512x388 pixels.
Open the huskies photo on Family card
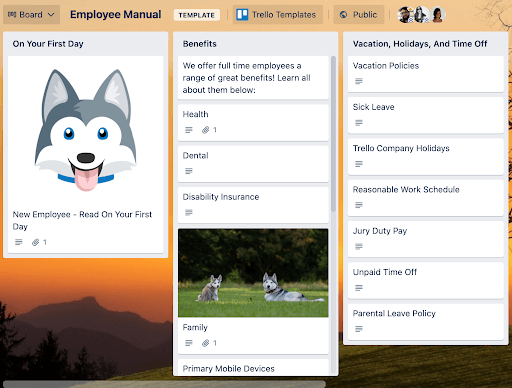253,273
